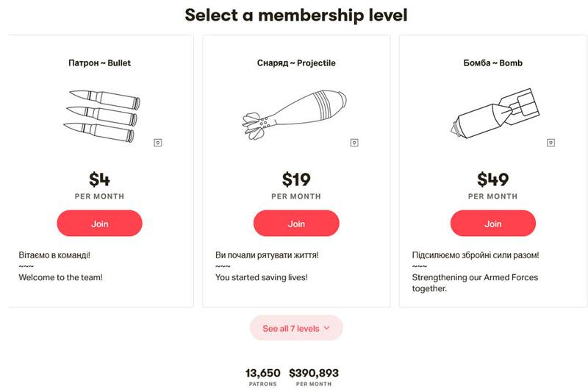This screenshot has width=588, height=392.
Task: Select the Бомба ~ Bomb tier title
Action: click(x=493, y=63)
